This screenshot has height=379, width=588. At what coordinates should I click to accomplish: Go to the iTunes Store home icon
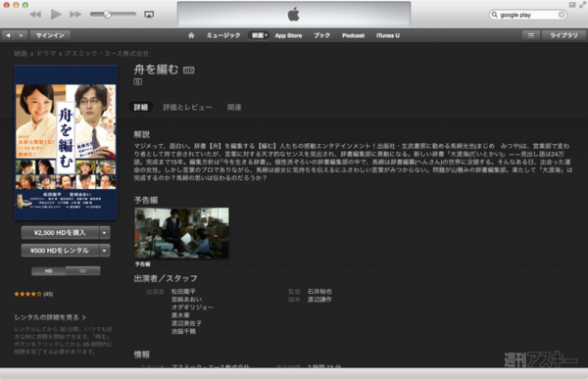[x=191, y=35]
